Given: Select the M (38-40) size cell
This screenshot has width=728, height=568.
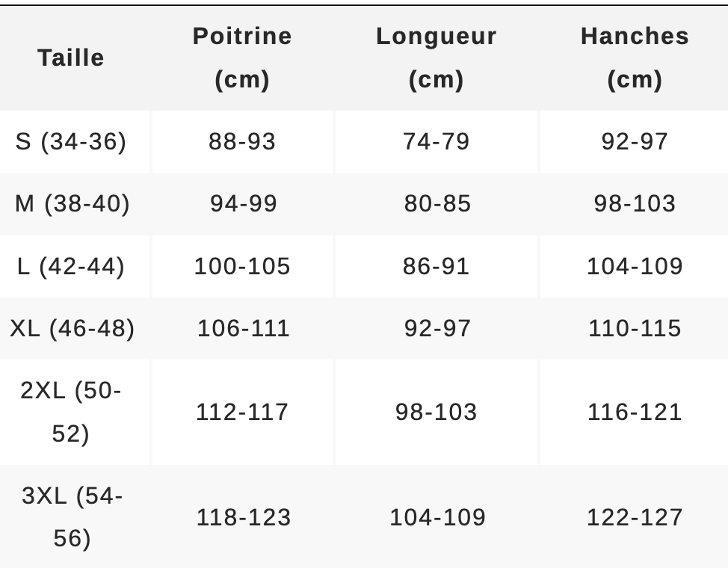Looking at the screenshot, I should tap(73, 204).
